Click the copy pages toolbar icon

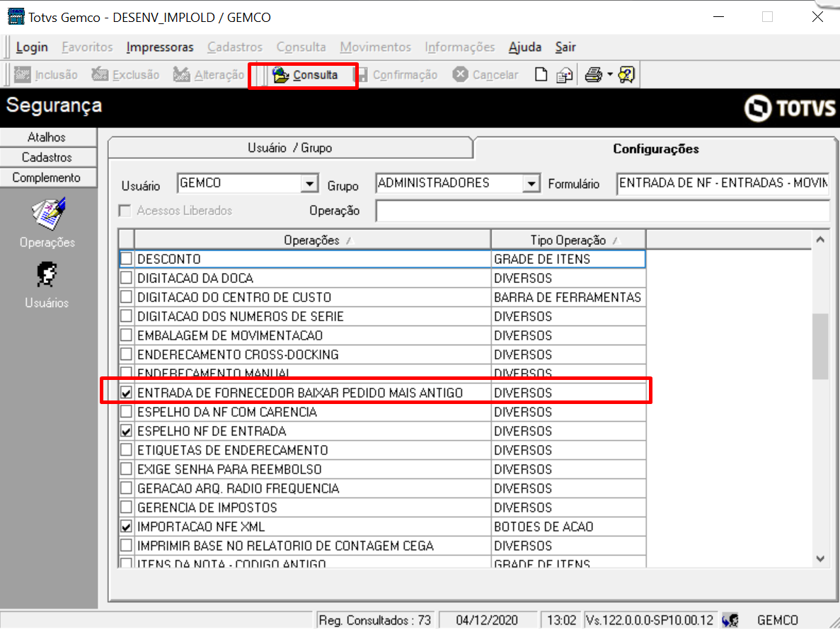coord(564,75)
